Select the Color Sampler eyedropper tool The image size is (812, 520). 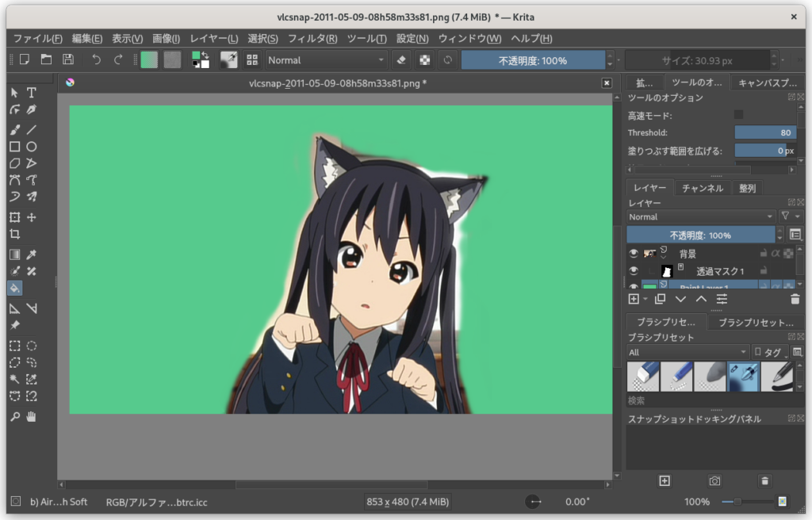click(32, 254)
